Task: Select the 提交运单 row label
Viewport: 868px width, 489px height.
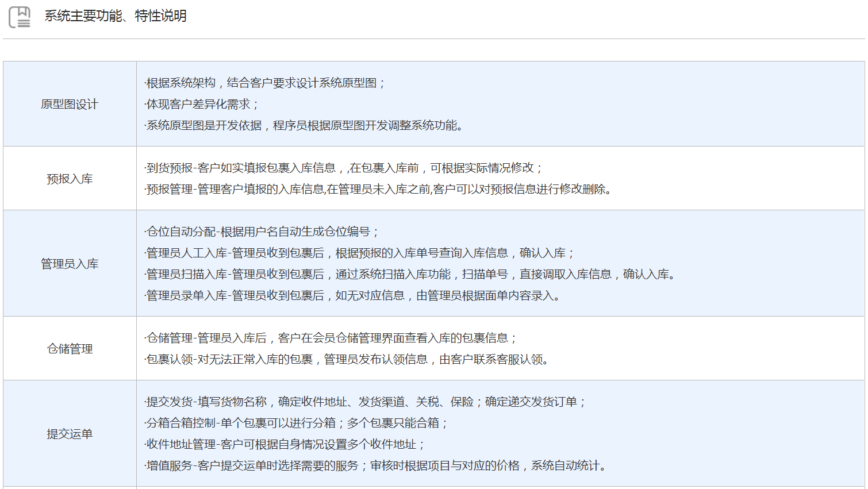Action: coord(70,434)
